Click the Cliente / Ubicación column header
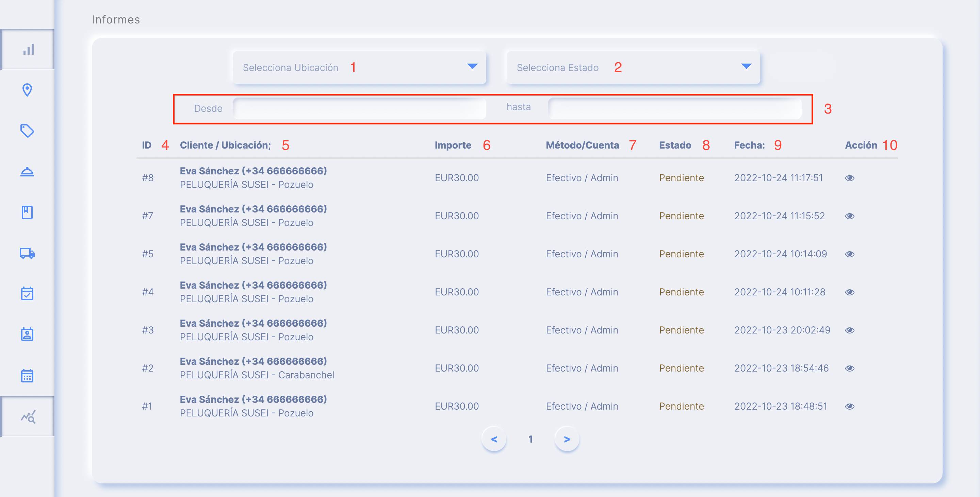The image size is (980, 497). coord(225,145)
